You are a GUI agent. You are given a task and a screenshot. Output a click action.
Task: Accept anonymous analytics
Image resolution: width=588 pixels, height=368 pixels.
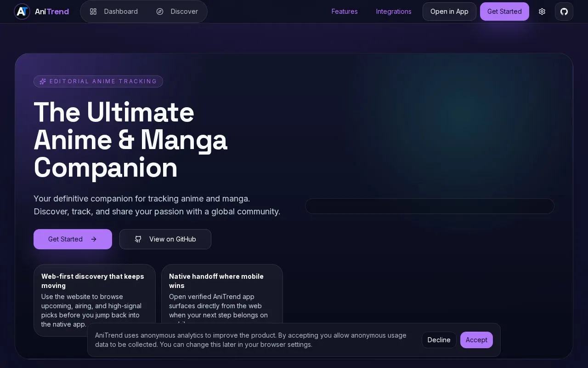476,340
